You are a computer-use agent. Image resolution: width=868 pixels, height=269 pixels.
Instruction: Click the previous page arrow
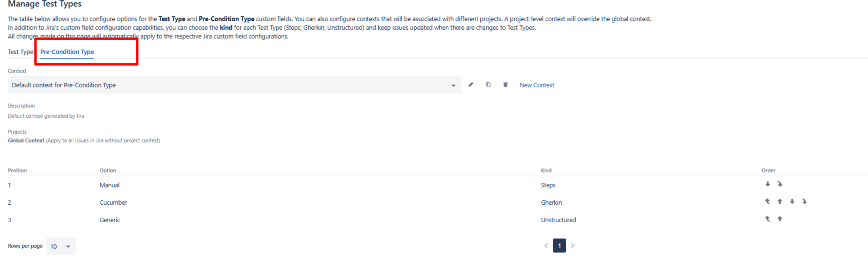(x=546, y=245)
